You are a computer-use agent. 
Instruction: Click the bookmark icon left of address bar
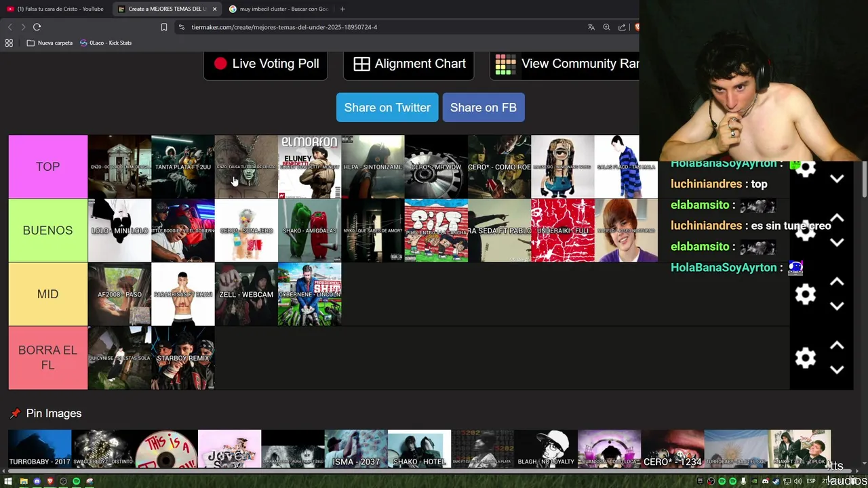pyautogui.click(x=163, y=27)
